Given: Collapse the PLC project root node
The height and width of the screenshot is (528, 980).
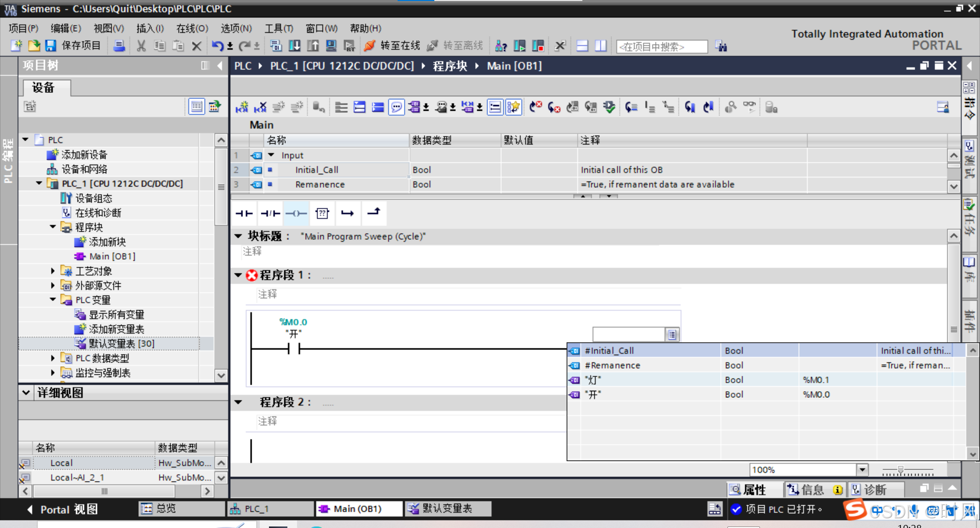Looking at the screenshot, I should [26, 139].
